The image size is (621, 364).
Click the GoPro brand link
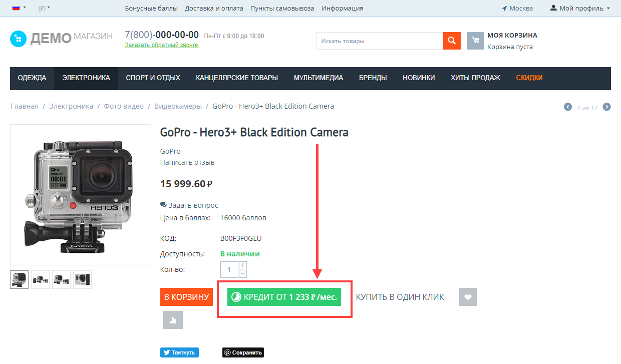click(170, 151)
